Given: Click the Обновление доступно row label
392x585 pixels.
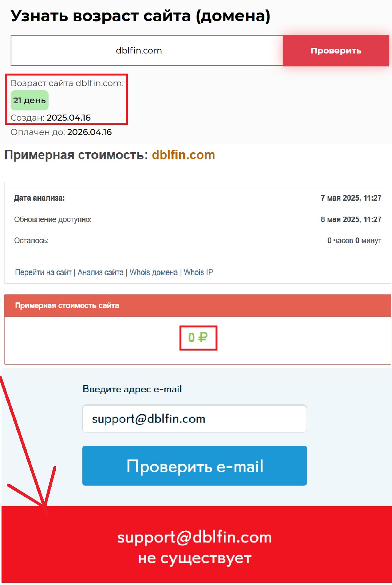Looking at the screenshot, I should 53,219.
